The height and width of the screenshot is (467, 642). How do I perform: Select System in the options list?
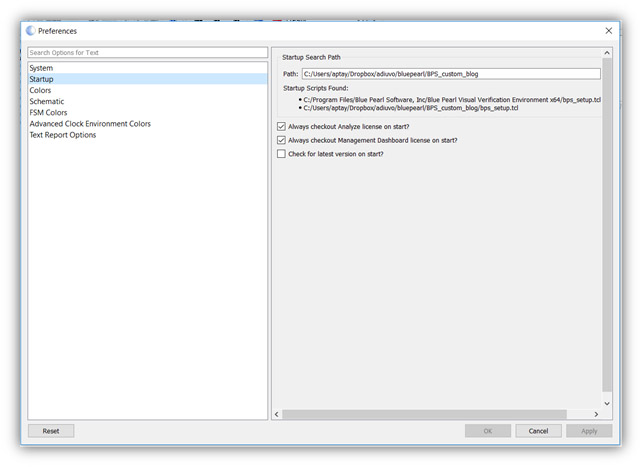(x=41, y=68)
